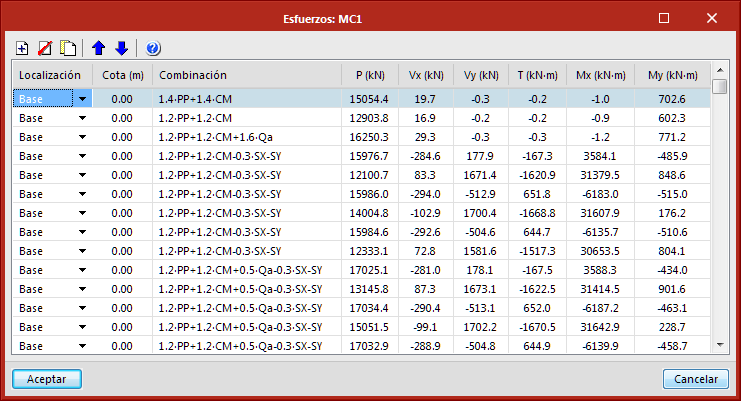Close the Esfuerzos: MC1 dialog
The height and width of the screenshot is (401, 741).
pyautogui.click(x=711, y=17)
